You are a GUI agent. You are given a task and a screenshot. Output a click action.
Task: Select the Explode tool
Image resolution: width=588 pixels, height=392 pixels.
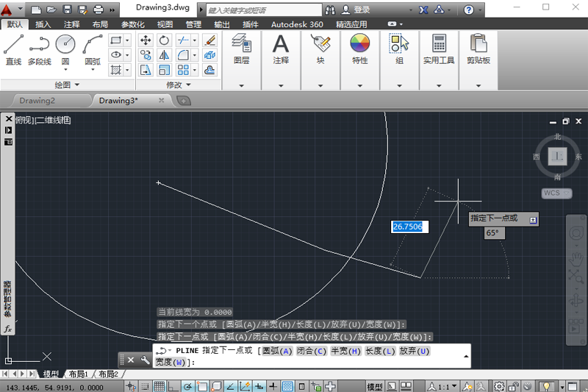pos(210,54)
